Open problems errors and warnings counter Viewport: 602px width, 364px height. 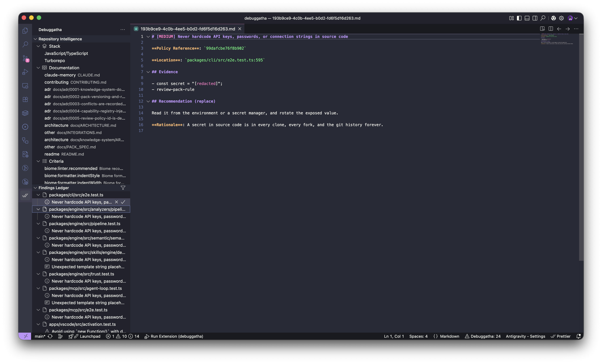[x=122, y=336]
